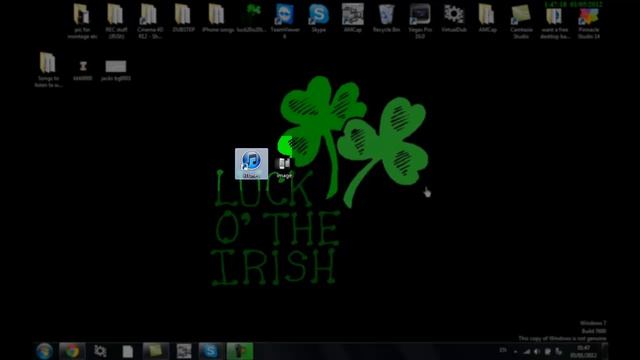640x360 pixels.
Task: Select the shamrock luck image file icon
Action: click(252, 18)
